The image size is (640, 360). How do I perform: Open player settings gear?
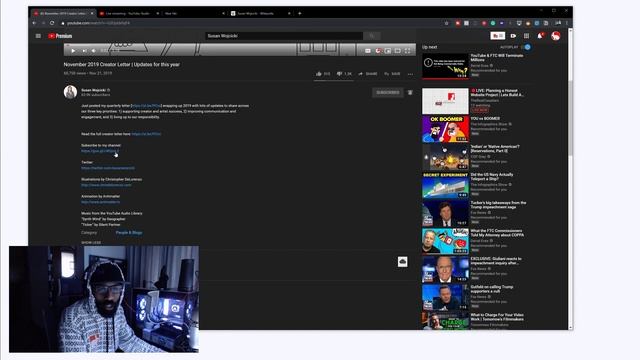coord(378,51)
